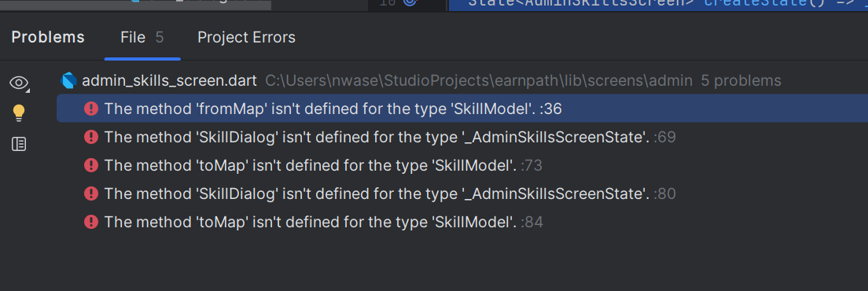Screen dimensions: 868x291
Task: Click line number 10 in the editor gutter
Action: pyautogui.click(x=387, y=2)
